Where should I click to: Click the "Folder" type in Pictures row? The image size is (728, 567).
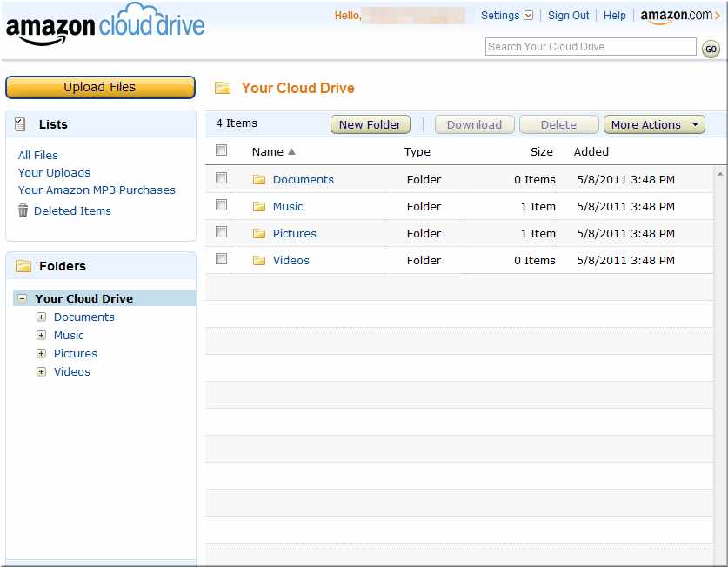point(424,234)
